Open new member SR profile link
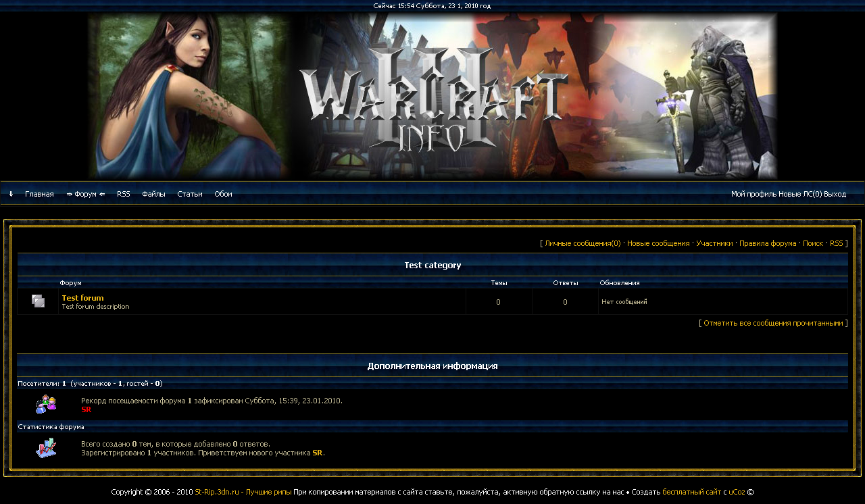This screenshot has width=865, height=504. click(317, 453)
